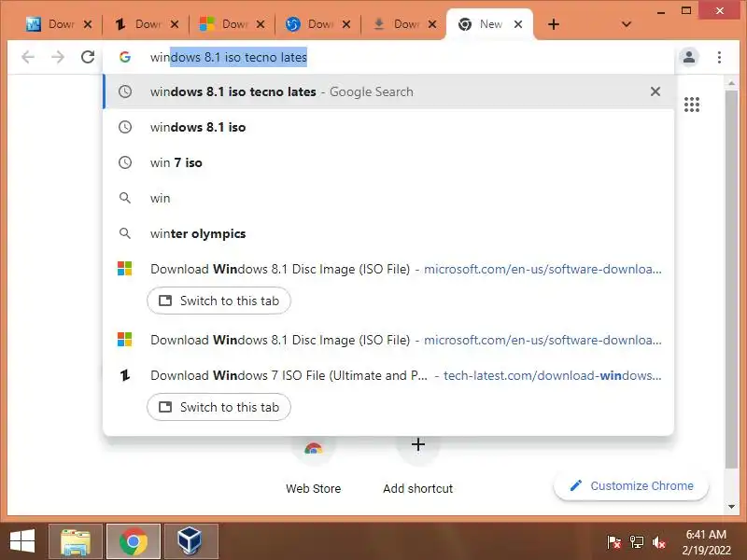Choose the 'winter olympics' suggestion

pyautogui.click(x=388, y=233)
